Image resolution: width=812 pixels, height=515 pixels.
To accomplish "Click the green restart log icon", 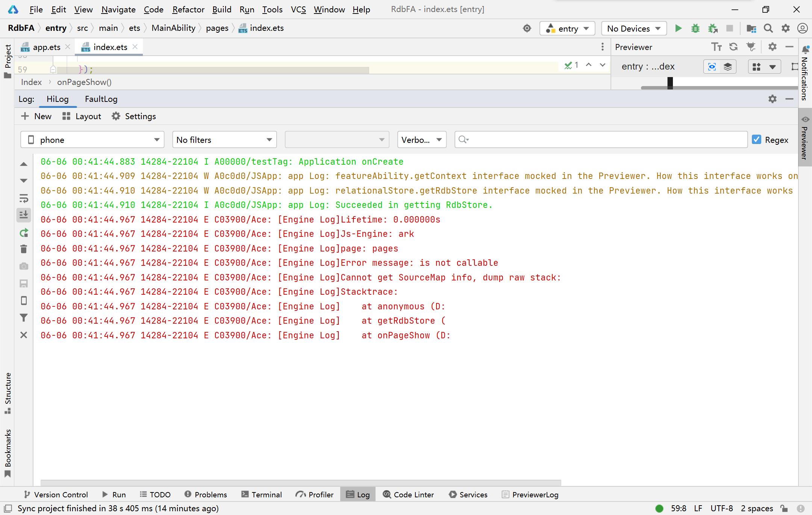I will click(x=24, y=233).
